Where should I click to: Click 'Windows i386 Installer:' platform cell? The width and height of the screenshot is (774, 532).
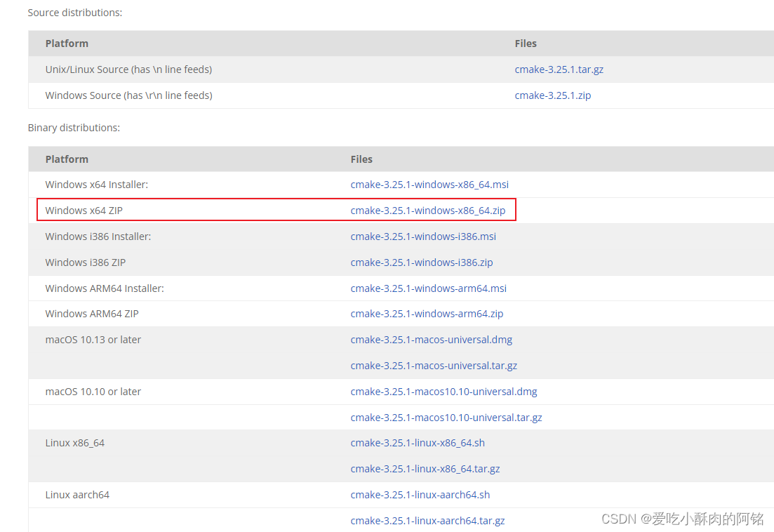coord(98,237)
